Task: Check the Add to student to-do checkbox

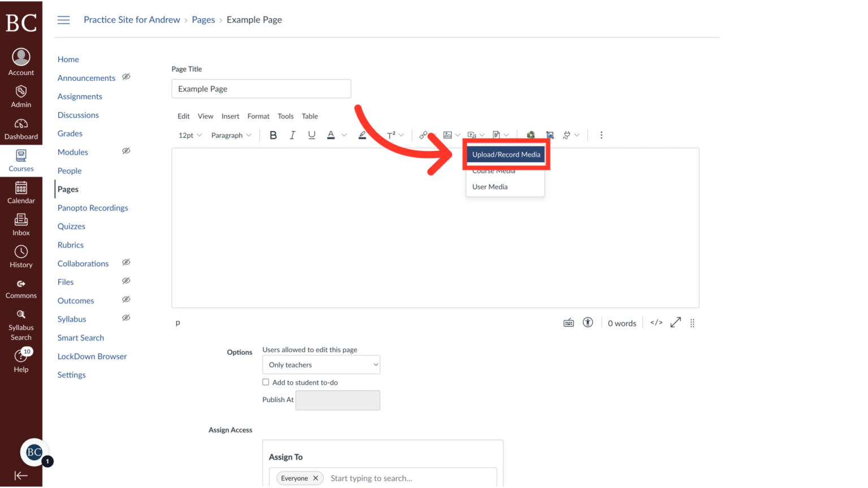Action: pyautogui.click(x=266, y=382)
